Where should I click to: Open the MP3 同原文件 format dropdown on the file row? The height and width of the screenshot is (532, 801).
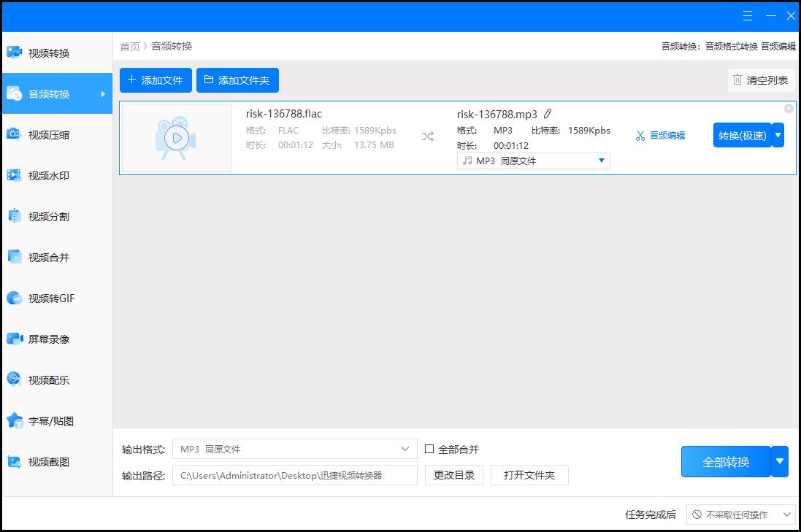533,161
